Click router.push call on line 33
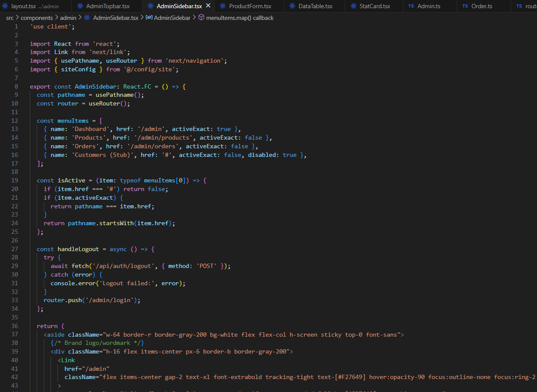 tap(63, 300)
